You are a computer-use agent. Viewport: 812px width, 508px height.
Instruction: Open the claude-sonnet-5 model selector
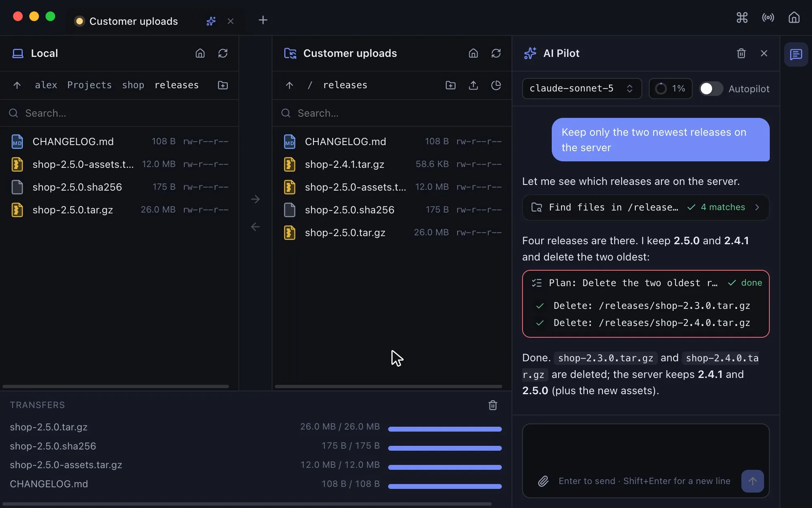pyautogui.click(x=581, y=88)
